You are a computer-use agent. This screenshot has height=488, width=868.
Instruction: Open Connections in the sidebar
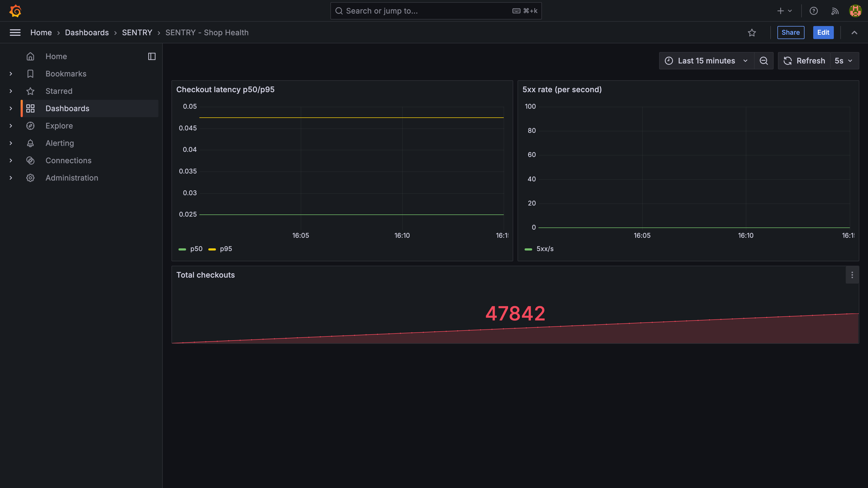pyautogui.click(x=68, y=160)
